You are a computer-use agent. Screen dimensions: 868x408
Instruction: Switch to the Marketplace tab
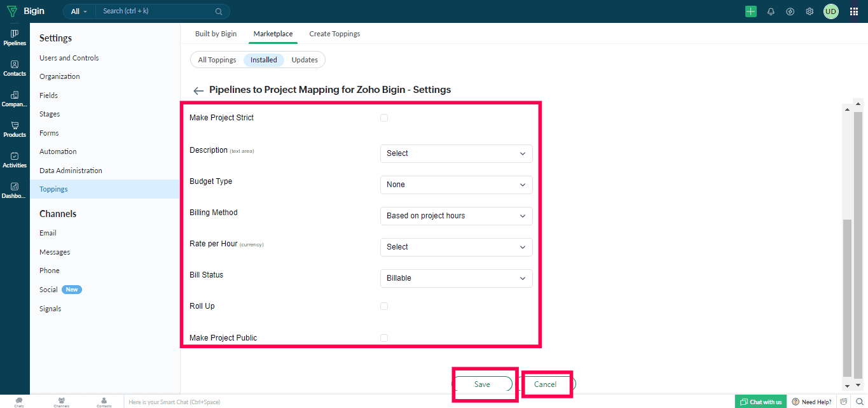pos(273,34)
